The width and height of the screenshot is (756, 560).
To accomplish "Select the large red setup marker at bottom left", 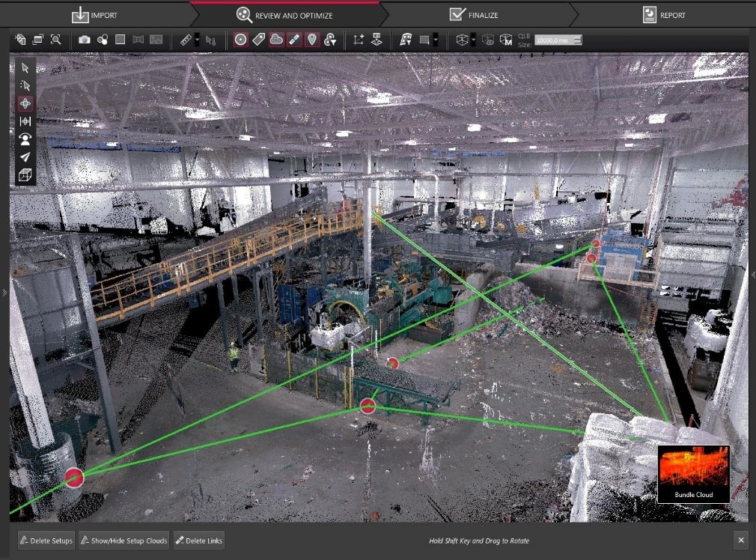I will [x=74, y=478].
